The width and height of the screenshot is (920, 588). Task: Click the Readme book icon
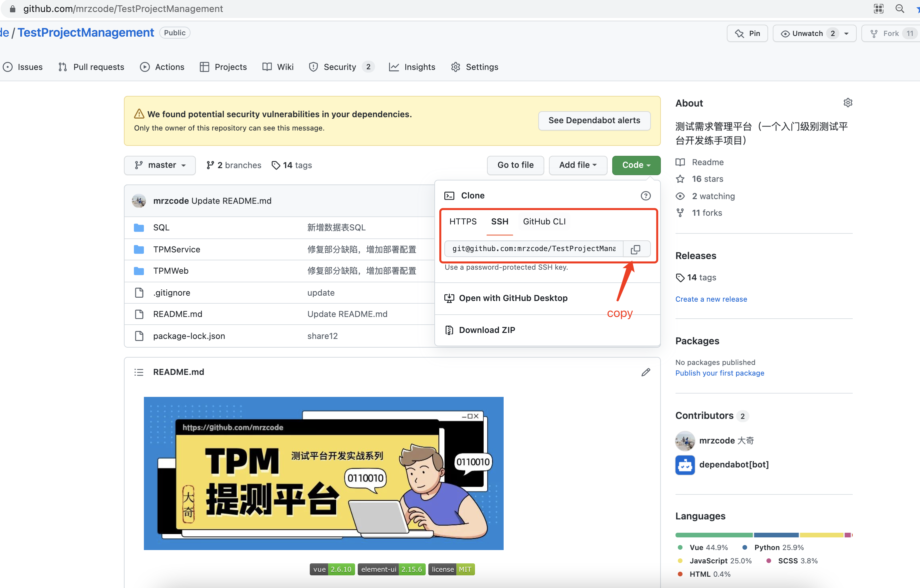pos(680,162)
